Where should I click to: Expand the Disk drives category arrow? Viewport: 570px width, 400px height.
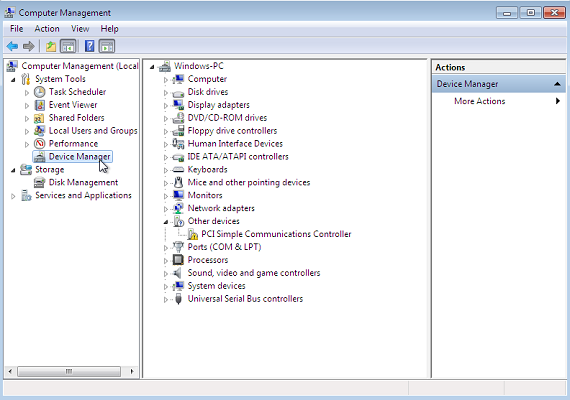point(165,92)
